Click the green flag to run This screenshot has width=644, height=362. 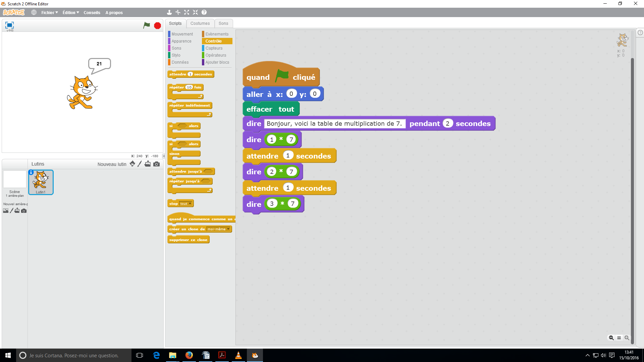[147, 25]
